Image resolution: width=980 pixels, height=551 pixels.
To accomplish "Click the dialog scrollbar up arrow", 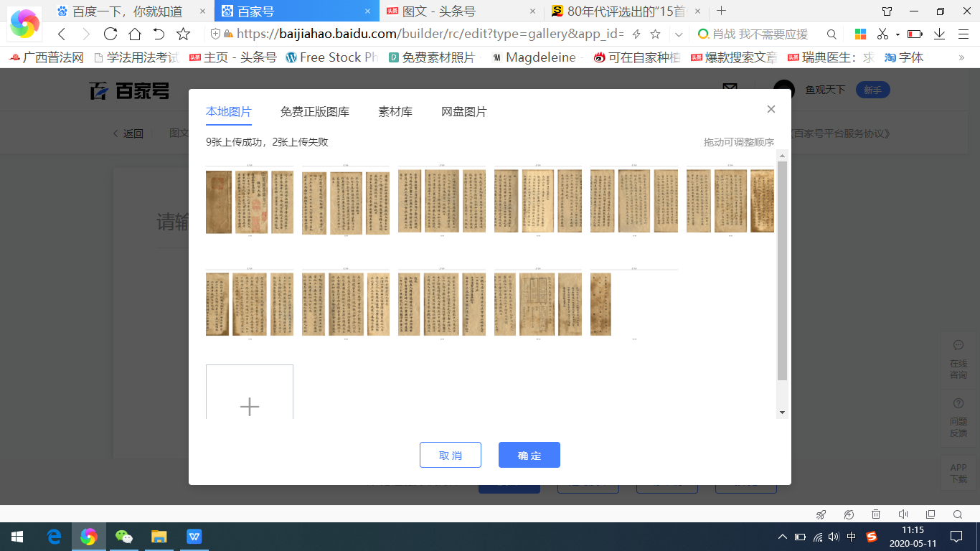I will click(783, 155).
